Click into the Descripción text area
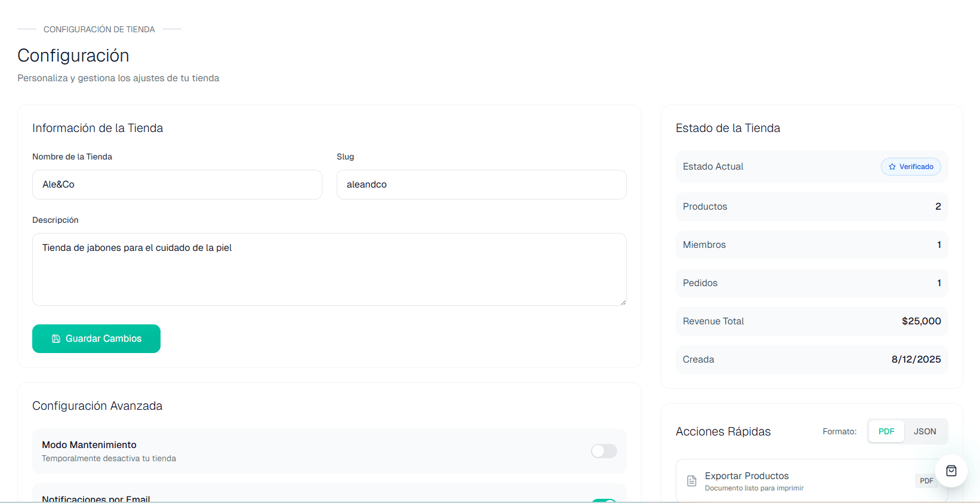This screenshot has width=980, height=503. (x=329, y=269)
